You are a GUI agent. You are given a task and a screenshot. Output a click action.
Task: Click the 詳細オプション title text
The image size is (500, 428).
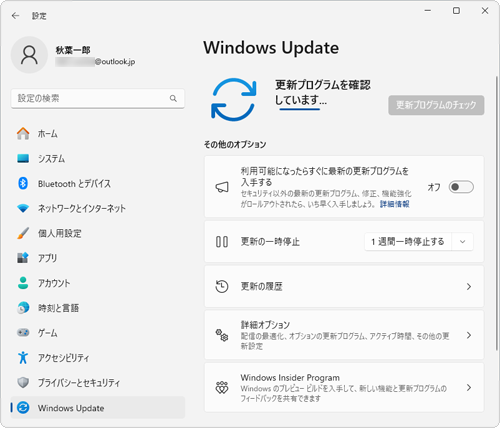(x=265, y=325)
